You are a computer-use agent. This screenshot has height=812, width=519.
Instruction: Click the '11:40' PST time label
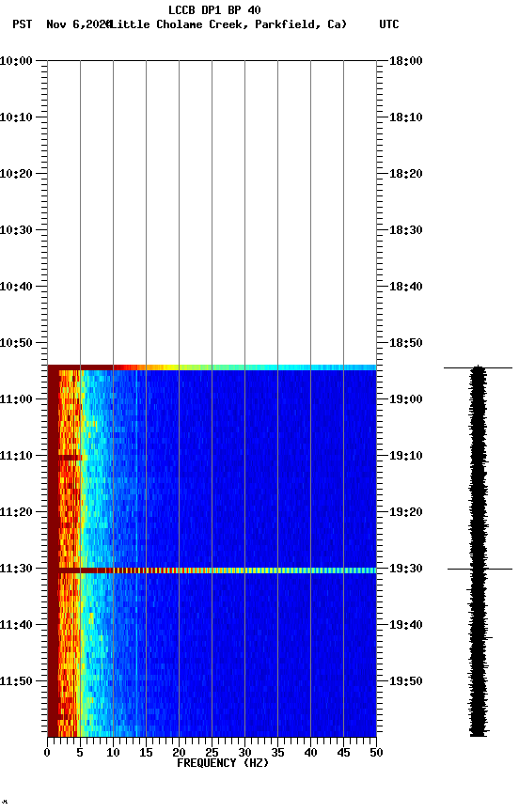coord(16,625)
